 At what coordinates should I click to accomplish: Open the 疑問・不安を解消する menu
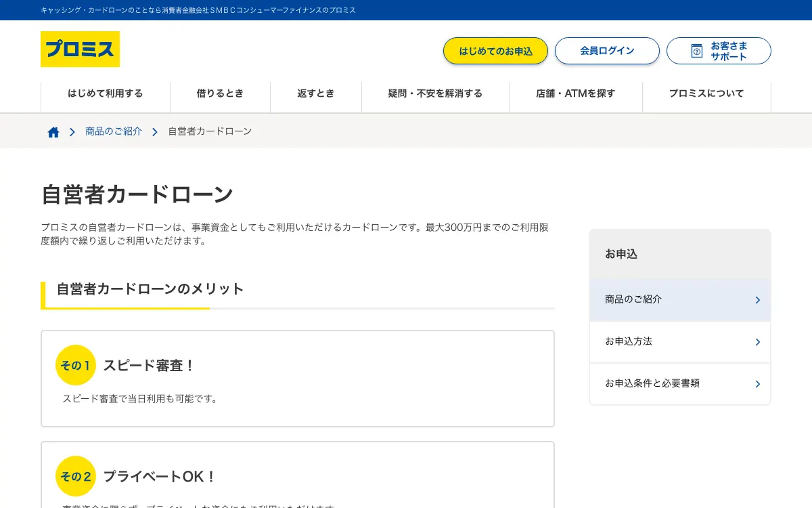(x=435, y=93)
